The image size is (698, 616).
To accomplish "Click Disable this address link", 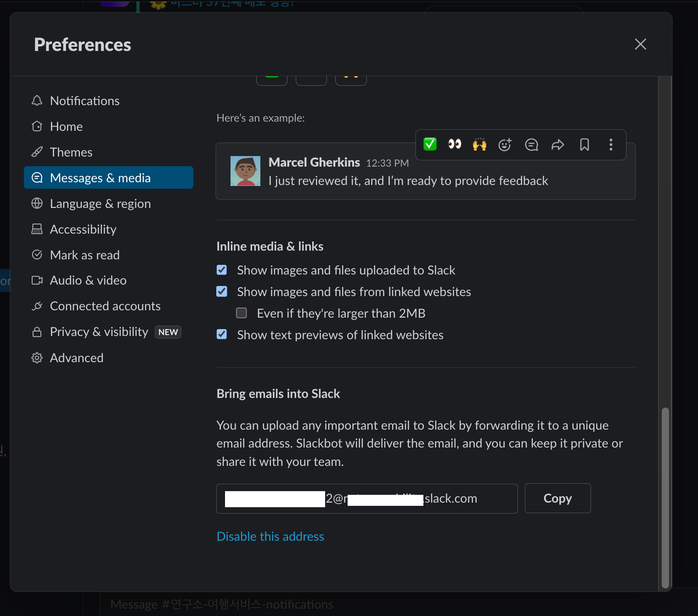I will click(270, 537).
